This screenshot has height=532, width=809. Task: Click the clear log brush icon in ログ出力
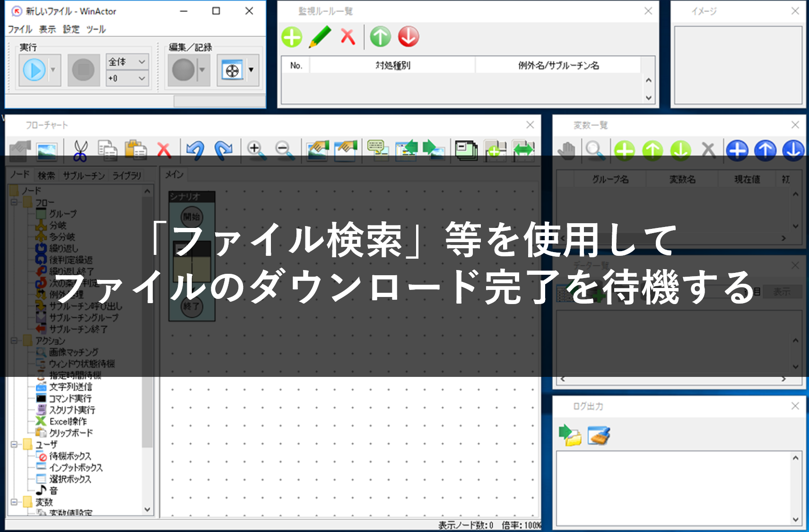click(x=599, y=435)
